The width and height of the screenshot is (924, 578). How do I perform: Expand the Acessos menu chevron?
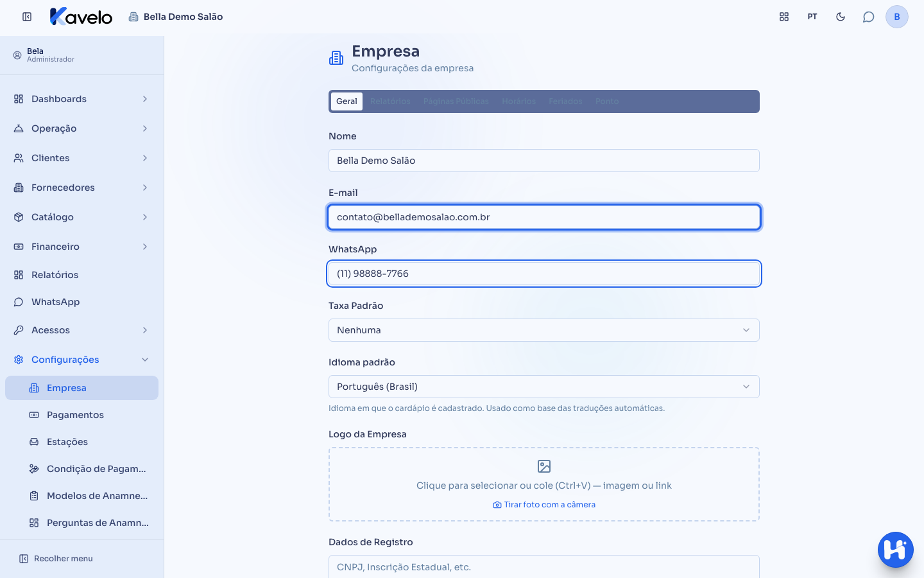(x=145, y=330)
